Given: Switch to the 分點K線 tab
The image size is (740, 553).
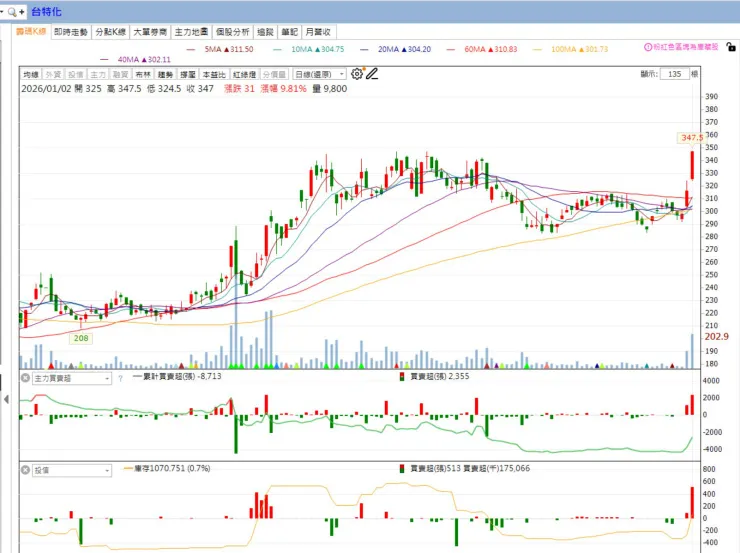Looking at the screenshot, I should pos(110,32).
